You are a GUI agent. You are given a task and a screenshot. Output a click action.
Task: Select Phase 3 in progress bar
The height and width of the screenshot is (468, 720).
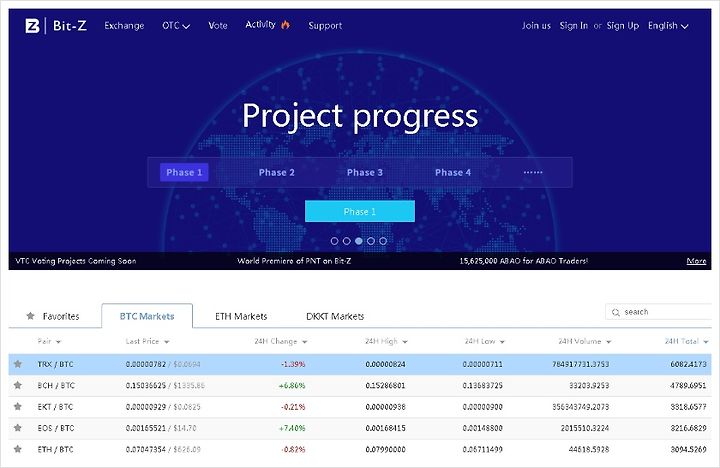(x=365, y=172)
